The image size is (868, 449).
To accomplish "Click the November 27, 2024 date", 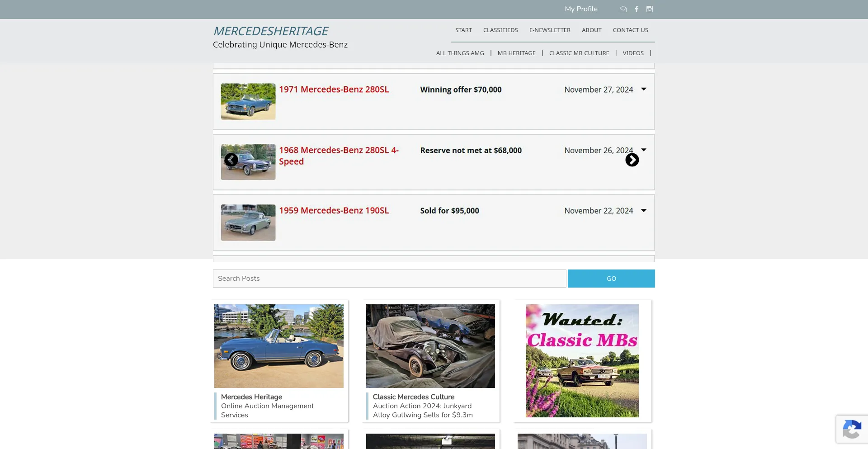I will pos(599,90).
